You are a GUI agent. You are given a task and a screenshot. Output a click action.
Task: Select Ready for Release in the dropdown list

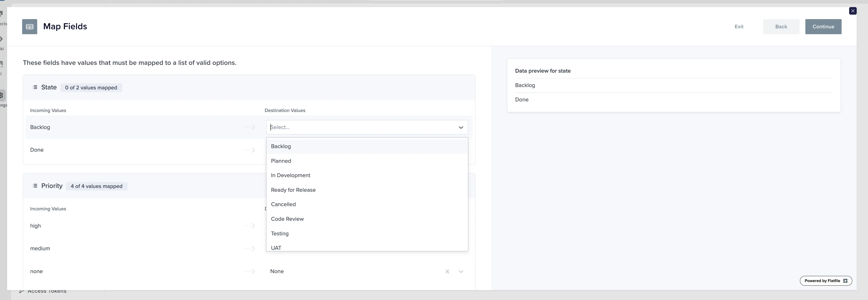(x=293, y=190)
